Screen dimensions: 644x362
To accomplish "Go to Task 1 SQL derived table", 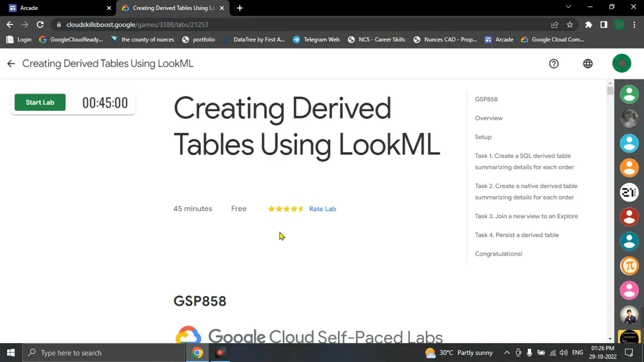I will (x=524, y=161).
